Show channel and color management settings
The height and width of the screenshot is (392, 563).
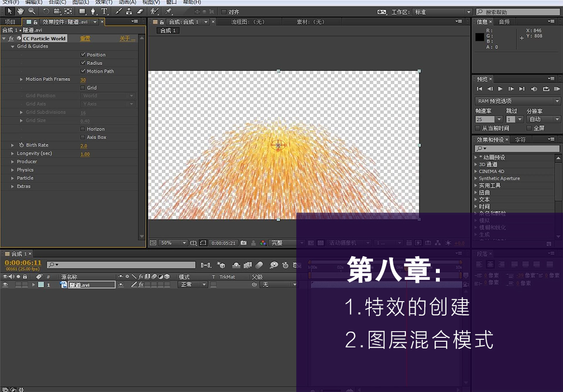point(263,243)
